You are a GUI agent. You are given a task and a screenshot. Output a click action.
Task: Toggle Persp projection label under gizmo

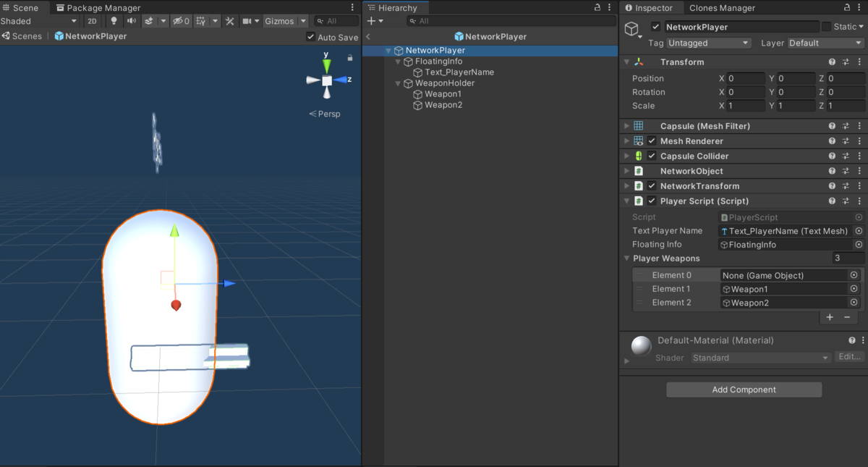coord(325,114)
